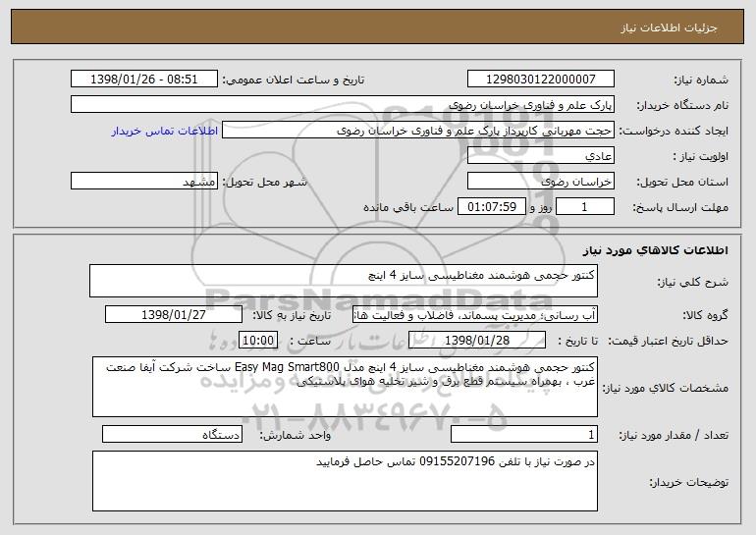Image resolution: width=756 pixels, height=535 pixels.
Task: Select the announcement date field 1398/01/26 - 08:51
Action: 144,80
